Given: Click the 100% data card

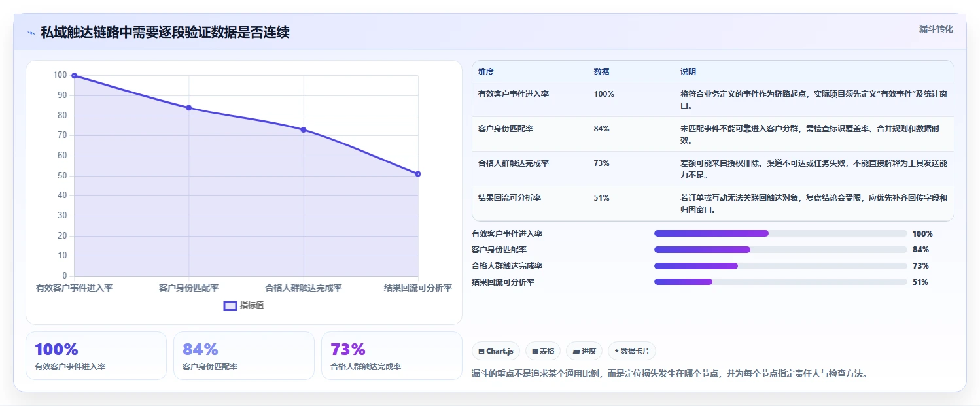Looking at the screenshot, I should pos(96,356).
